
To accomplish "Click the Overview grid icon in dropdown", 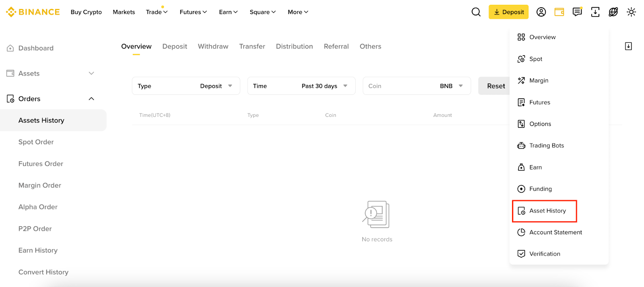I will pos(521,37).
